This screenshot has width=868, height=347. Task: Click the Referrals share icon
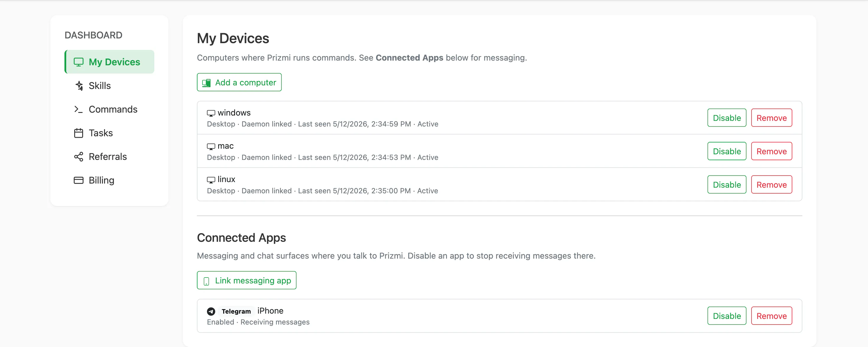(79, 157)
